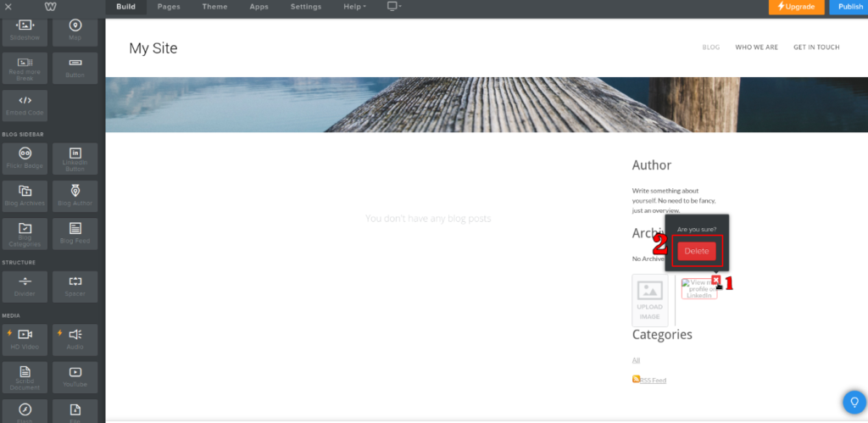Click the My Site title
868x423 pixels.
[153, 48]
